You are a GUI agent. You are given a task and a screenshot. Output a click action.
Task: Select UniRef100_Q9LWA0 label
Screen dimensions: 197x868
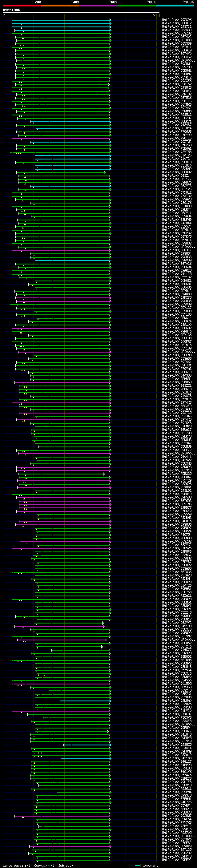tap(177, 700)
